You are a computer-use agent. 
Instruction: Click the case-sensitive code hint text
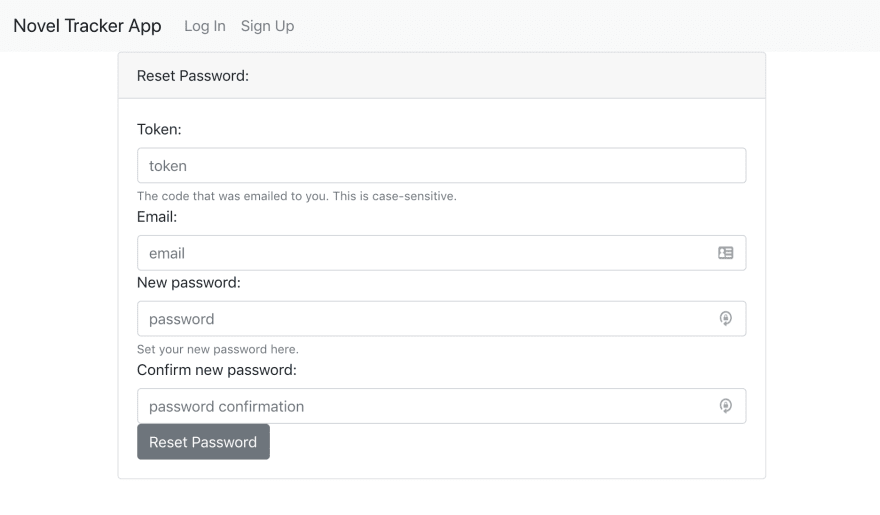pos(297,196)
